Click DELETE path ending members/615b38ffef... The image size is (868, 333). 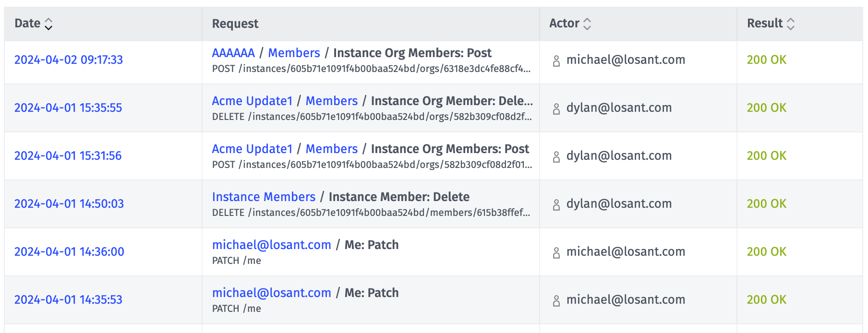[x=371, y=213]
